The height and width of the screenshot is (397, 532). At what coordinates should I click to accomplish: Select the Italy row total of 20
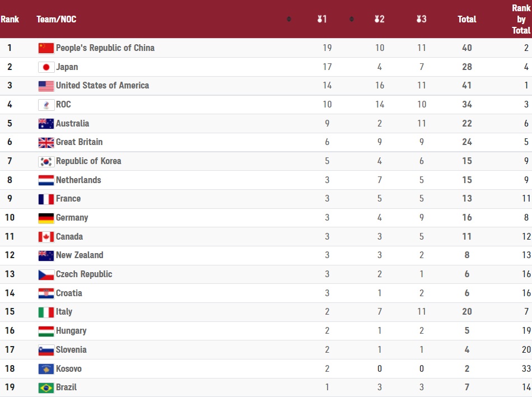coord(467,311)
